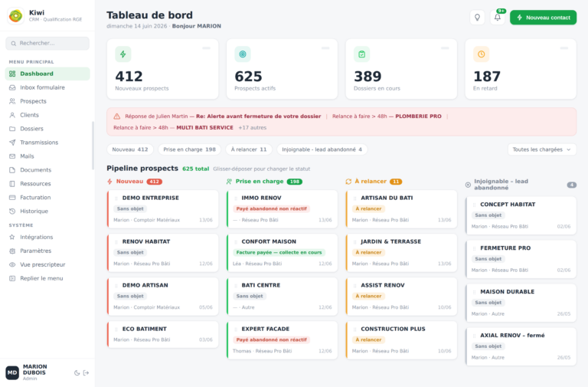Open Inbox formulaire in the sidebar

pyautogui.click(x=47, y=87)
